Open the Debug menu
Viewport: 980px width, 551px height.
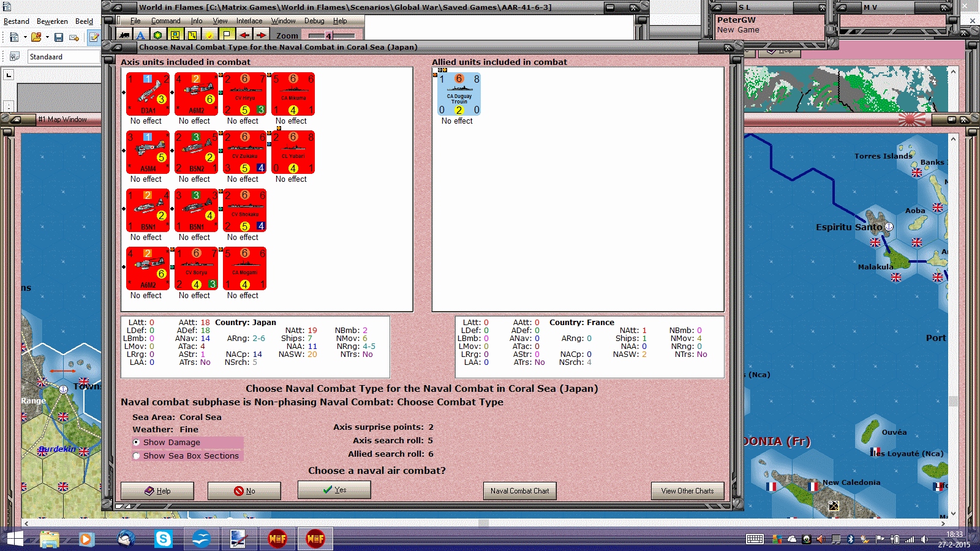pyautogui.click(x=314, y=21)
